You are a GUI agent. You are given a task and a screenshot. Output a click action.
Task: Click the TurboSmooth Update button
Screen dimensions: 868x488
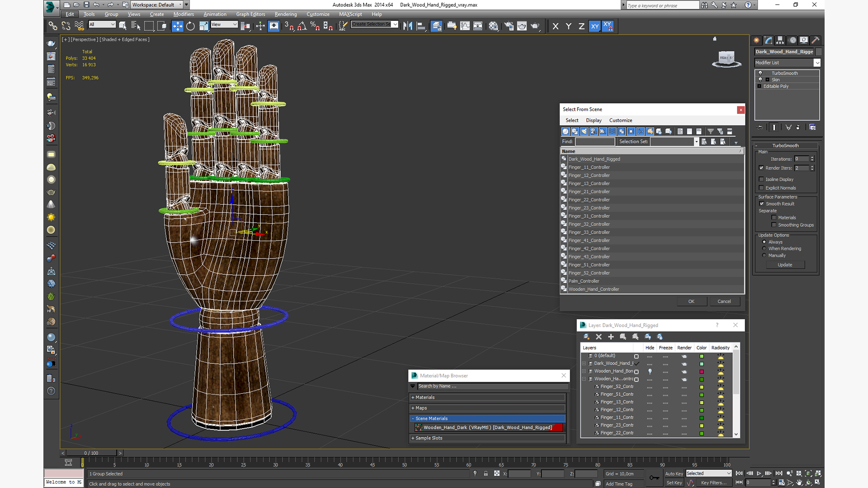[785, 265]
